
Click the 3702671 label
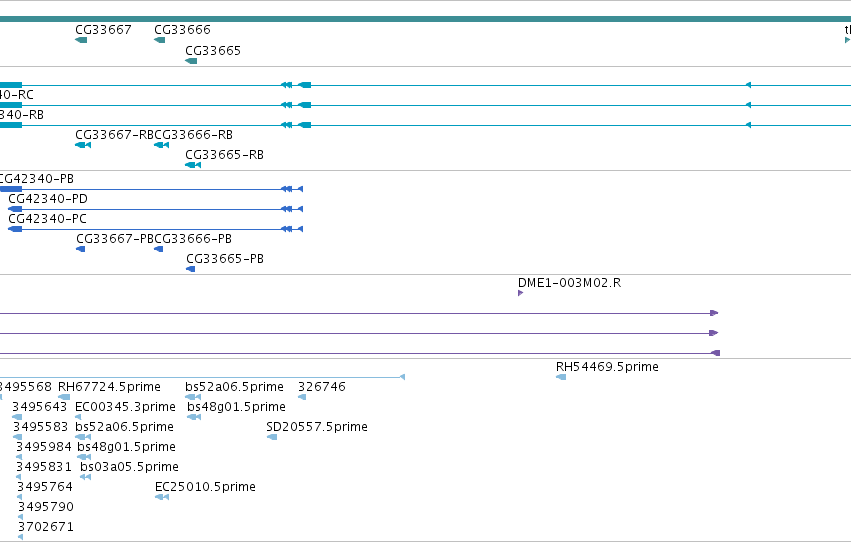coord(46,527)
